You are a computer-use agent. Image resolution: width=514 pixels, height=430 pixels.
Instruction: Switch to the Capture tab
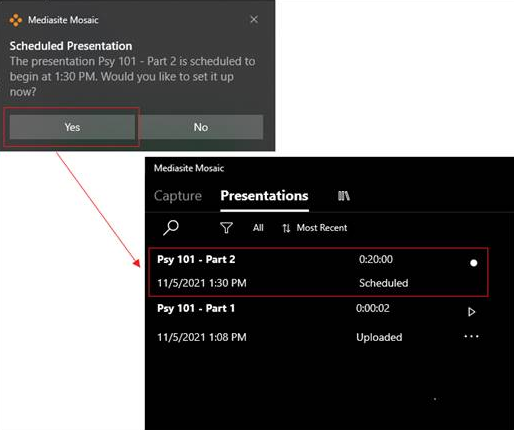click(178, 196)
